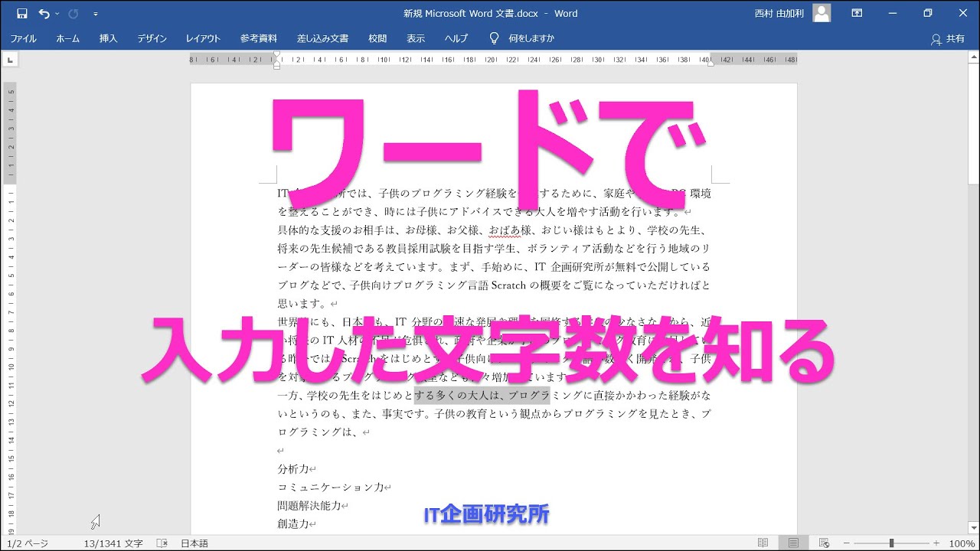This screenshot has width=980, height=551.
Task: Click the highlighted text する多くの大人は、プログラ
Action: tap(482, 395)
